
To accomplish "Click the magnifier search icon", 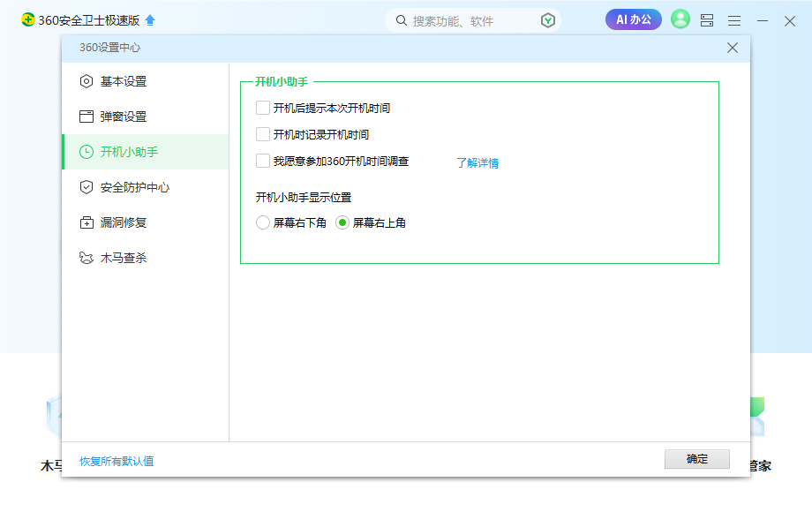I will (x=402, y=20).
